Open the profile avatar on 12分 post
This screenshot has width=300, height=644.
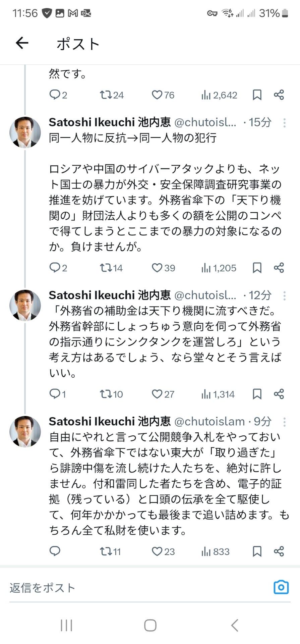pos(25,305)
